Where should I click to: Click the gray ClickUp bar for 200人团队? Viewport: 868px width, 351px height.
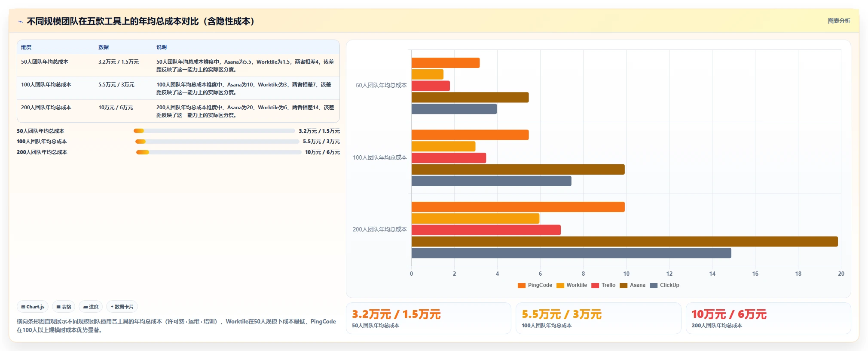pyautogui.click(x=572, y=253)
